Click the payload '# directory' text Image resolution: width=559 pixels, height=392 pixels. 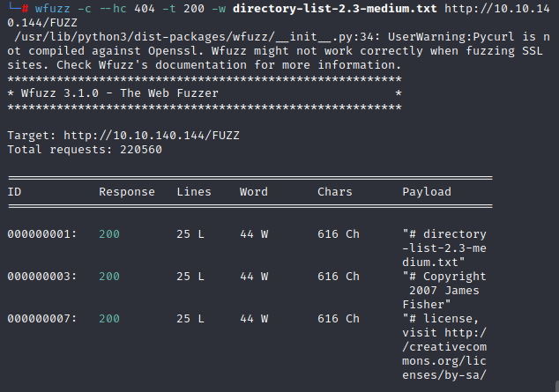coord(444,234)
